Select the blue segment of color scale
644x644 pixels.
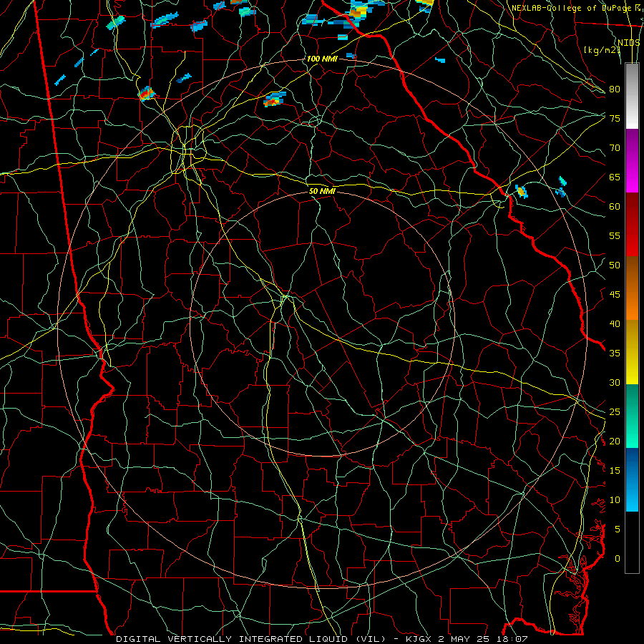click(x=632, y=479)
